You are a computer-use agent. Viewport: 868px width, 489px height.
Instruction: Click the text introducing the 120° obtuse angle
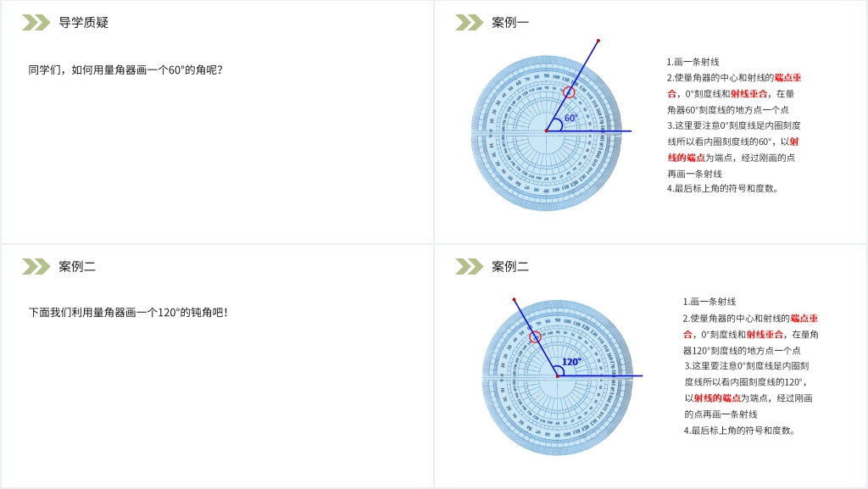point(129,313)
